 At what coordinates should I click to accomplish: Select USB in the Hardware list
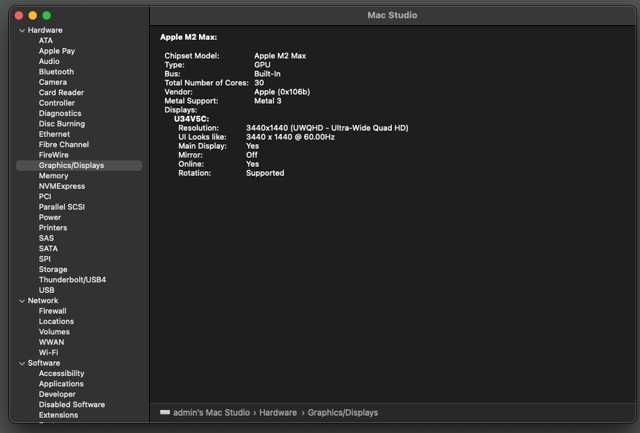coord(46,290)
